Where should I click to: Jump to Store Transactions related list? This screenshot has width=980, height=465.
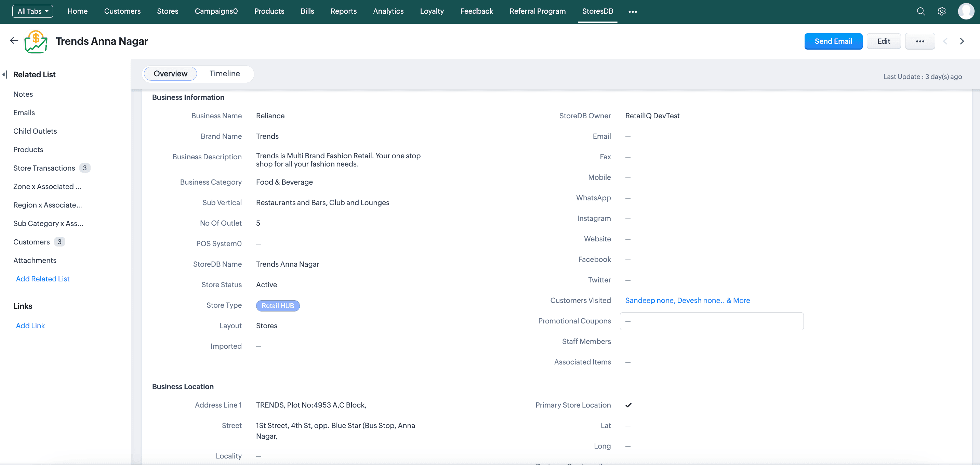(44, 168)
